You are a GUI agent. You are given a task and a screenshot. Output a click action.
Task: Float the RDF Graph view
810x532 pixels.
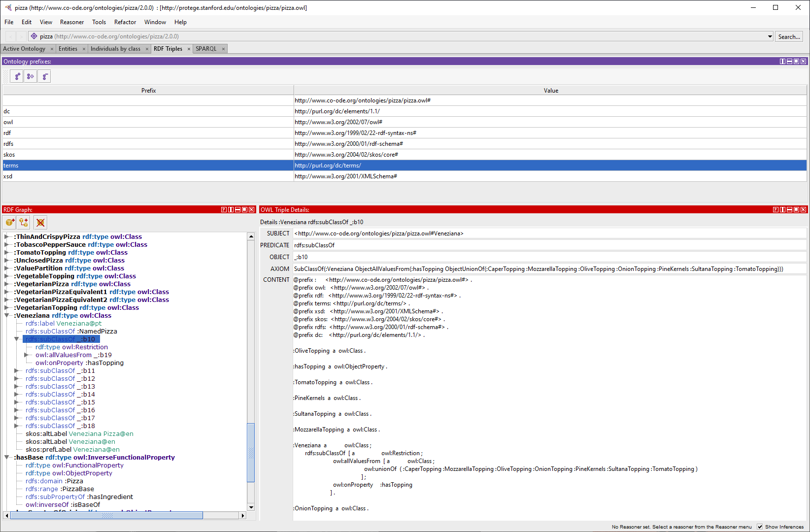[x=244, y=210]
